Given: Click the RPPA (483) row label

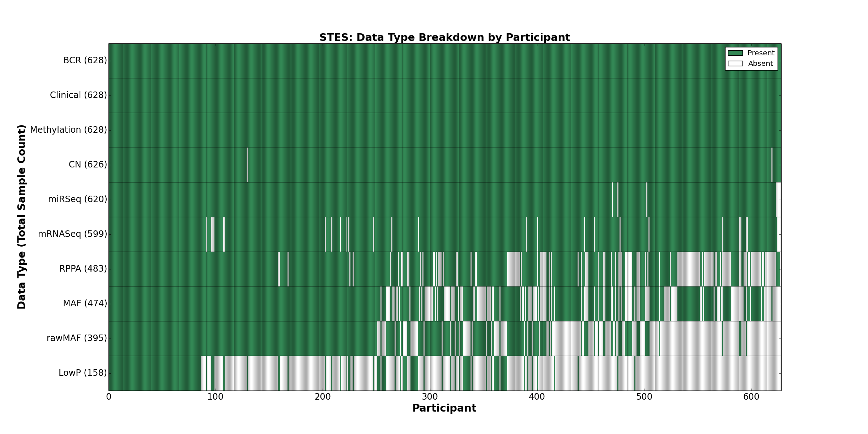Looking at the screenshot, I should click(x=83, y=269).
